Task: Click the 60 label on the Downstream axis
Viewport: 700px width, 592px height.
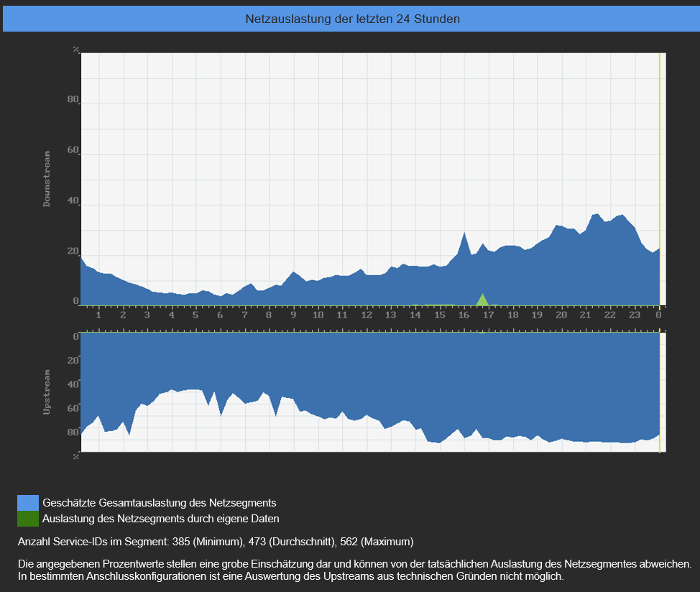Action: click(x=73, y=150)
